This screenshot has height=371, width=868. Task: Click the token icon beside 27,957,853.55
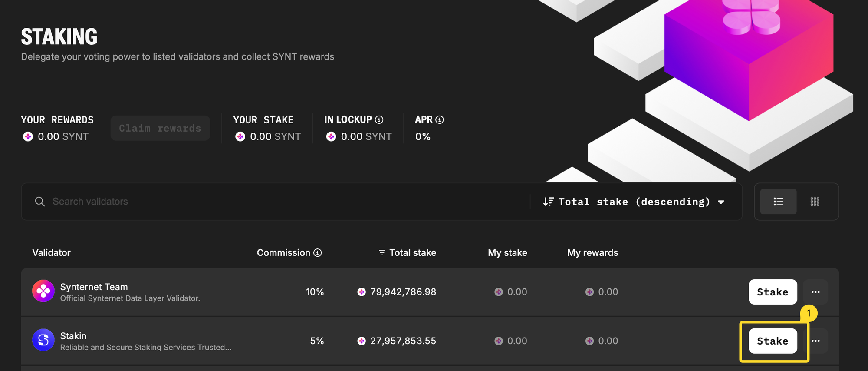coord(362,341)
